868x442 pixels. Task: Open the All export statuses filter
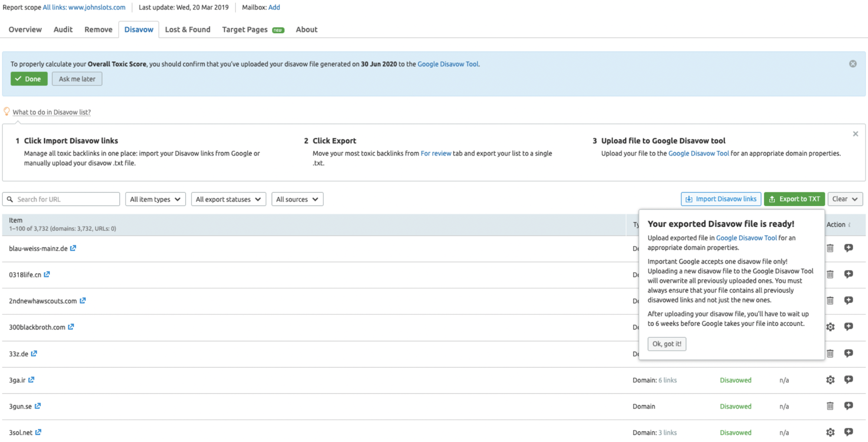(228, 199)
